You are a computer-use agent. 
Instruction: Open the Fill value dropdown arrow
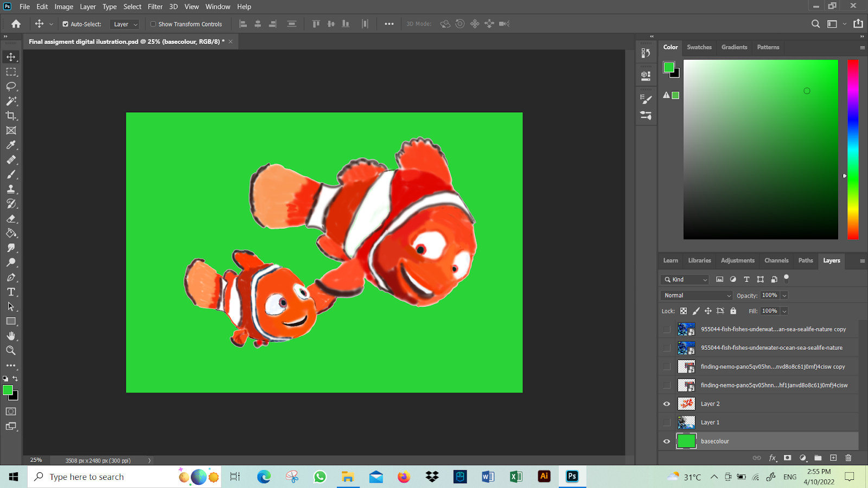pos(784,311)
